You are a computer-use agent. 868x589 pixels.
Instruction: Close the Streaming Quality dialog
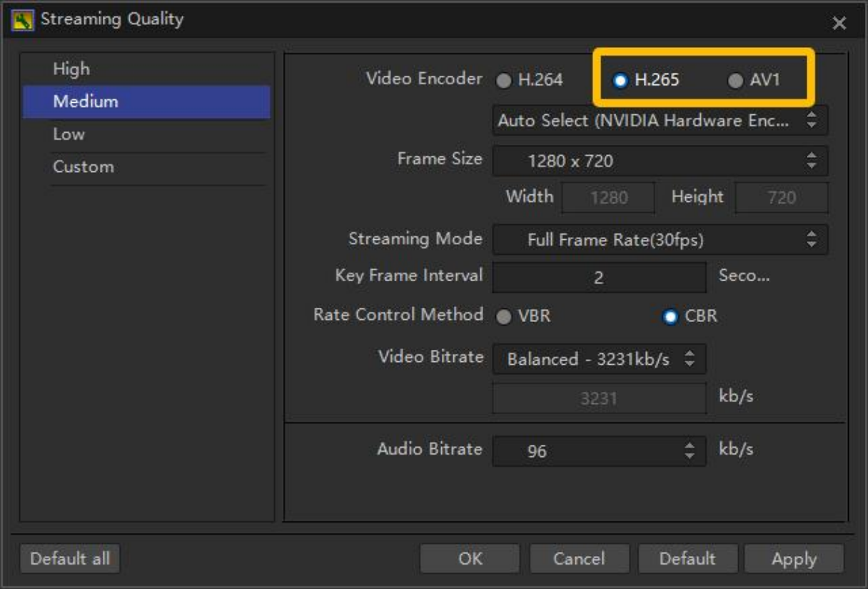click(839, 24)
